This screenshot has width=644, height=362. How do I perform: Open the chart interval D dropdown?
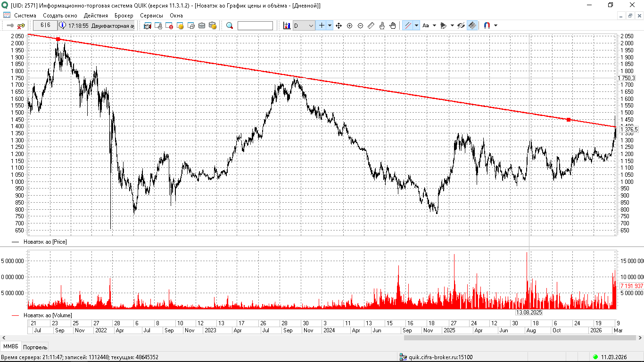pos(304,25)
